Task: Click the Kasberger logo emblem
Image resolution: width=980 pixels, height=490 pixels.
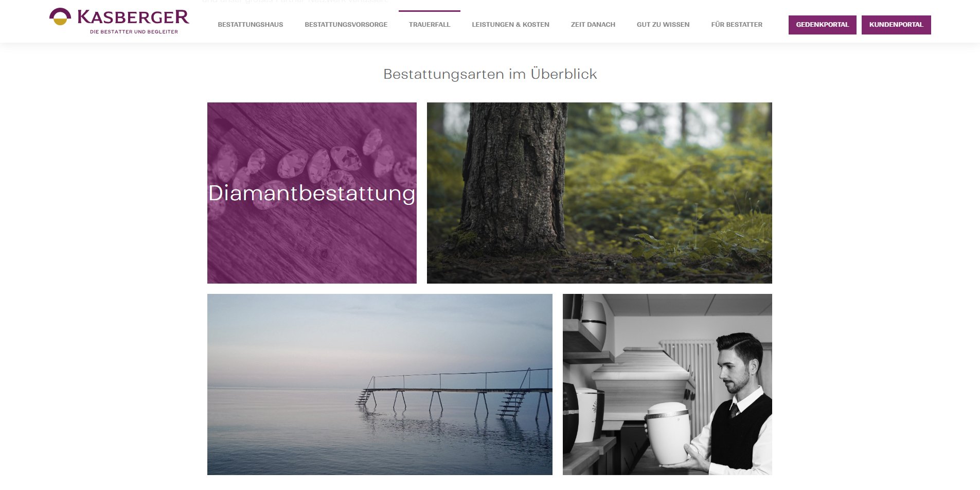Action: [60, 16]
